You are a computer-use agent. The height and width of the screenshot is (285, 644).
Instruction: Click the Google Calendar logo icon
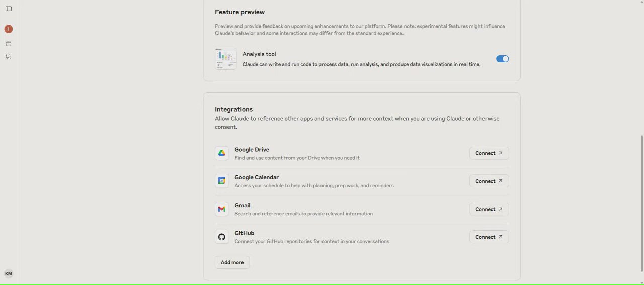pos(222,181)
